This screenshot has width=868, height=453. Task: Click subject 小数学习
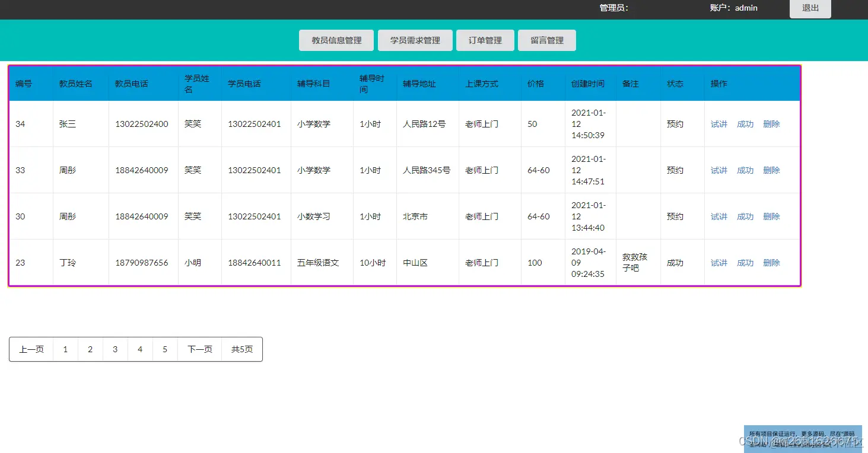(x=314, y=216)
